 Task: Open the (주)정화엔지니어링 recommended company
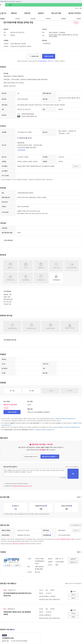pos(8,638)
